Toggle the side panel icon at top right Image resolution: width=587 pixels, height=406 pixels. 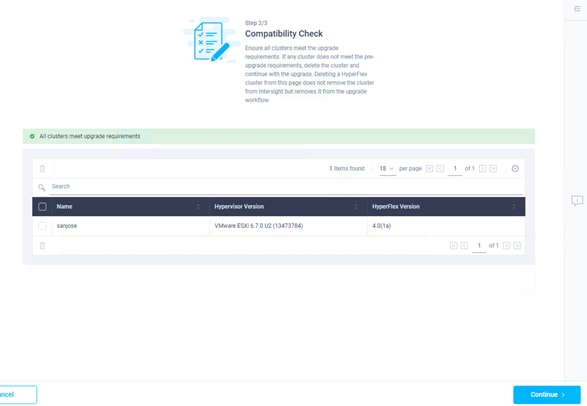[577, 9]
